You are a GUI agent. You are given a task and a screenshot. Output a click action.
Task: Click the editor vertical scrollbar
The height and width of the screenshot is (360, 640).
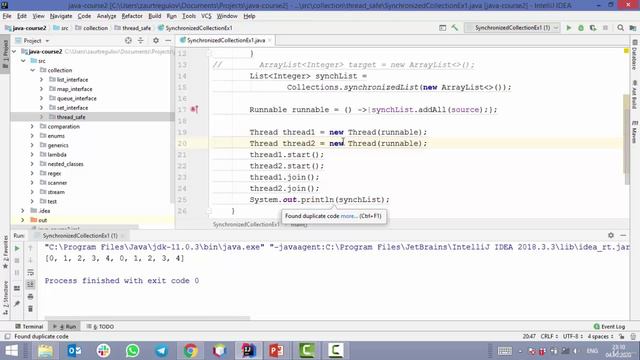627,139
